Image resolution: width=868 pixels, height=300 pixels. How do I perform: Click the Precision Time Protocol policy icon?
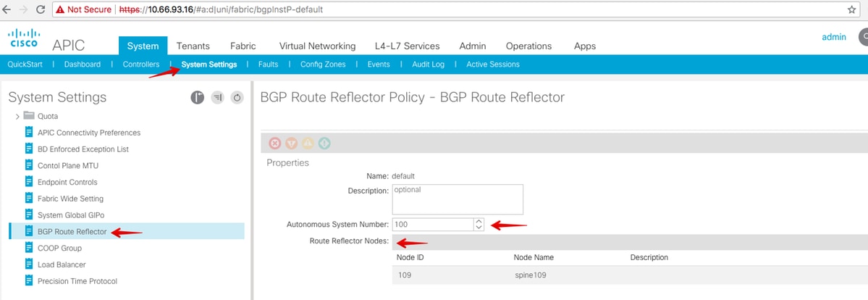29,280
